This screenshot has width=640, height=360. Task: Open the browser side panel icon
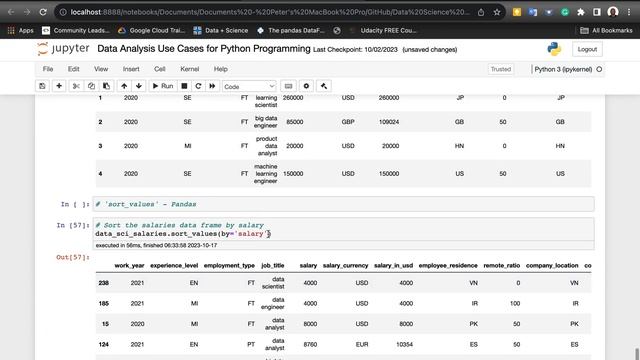(597, 12)
